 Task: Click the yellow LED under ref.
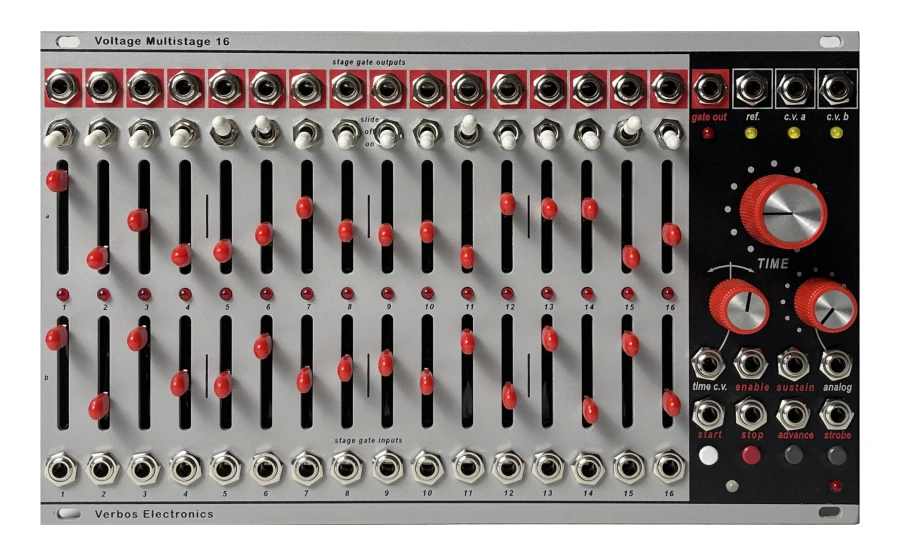751,133
